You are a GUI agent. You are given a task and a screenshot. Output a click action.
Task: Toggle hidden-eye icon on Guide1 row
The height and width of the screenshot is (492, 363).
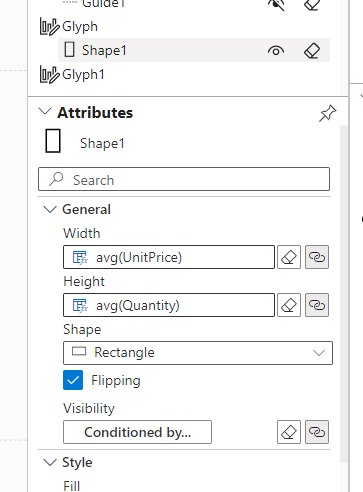276,4
